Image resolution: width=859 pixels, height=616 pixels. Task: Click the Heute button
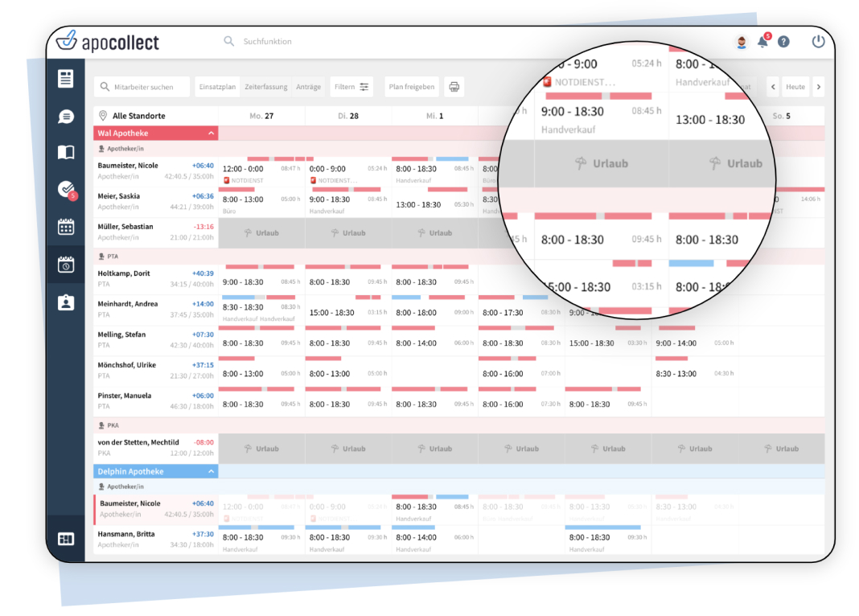795,87
